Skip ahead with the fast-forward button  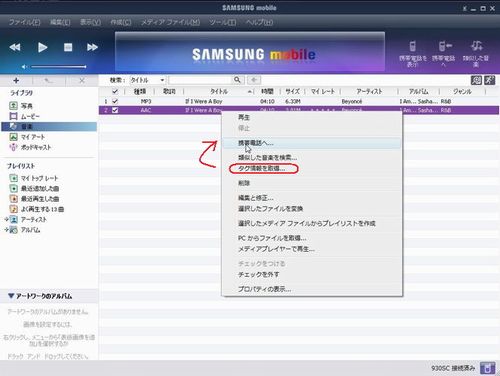(x=92, y=47)
